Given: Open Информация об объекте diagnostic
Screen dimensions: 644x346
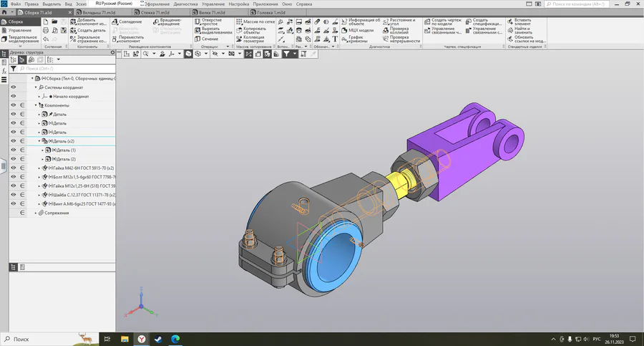Looking at the screenshot, I should (361, 21).
